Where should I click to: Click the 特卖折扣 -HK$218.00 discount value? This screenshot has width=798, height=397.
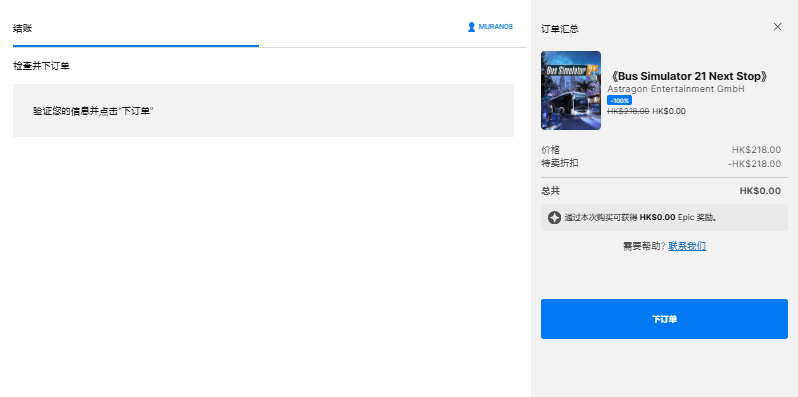click(x=754, y=164)
